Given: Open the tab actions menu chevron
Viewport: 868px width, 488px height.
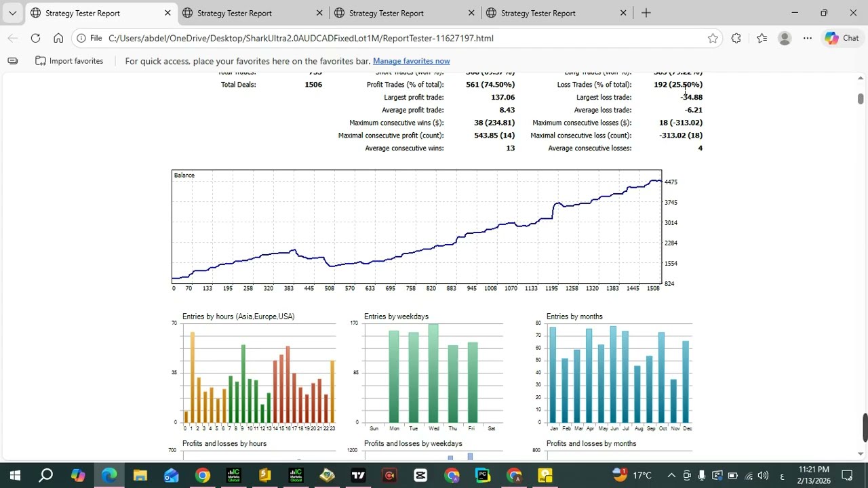Looking at the screenshot, I should pyautogui.click(x=12, y=13).
